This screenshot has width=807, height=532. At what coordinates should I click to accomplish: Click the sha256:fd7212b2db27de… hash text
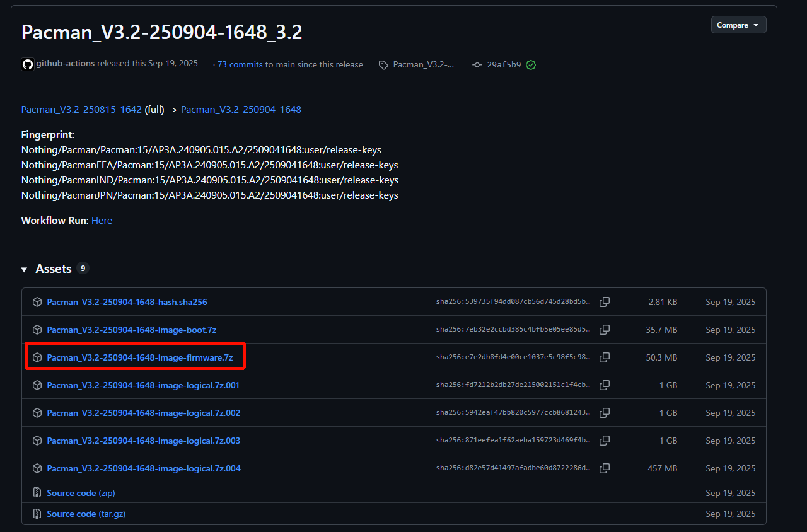(513, 385)
